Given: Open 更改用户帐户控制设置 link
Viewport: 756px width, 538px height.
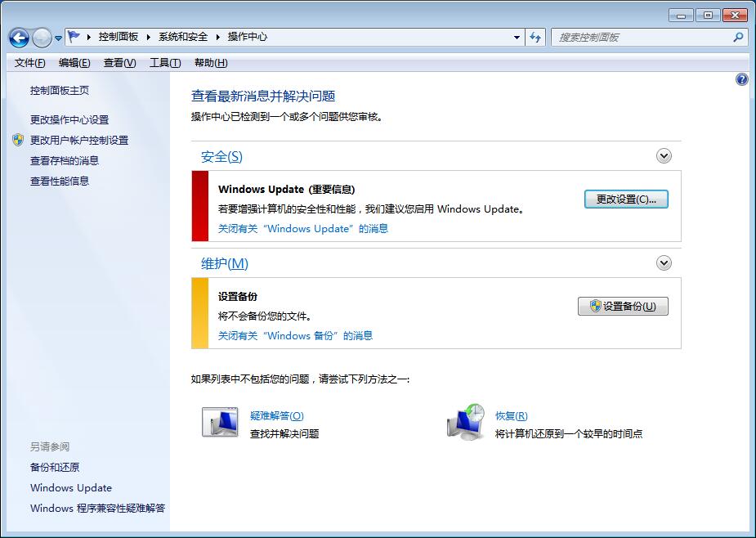Looking at the screenshot, I should coord(79,141).
